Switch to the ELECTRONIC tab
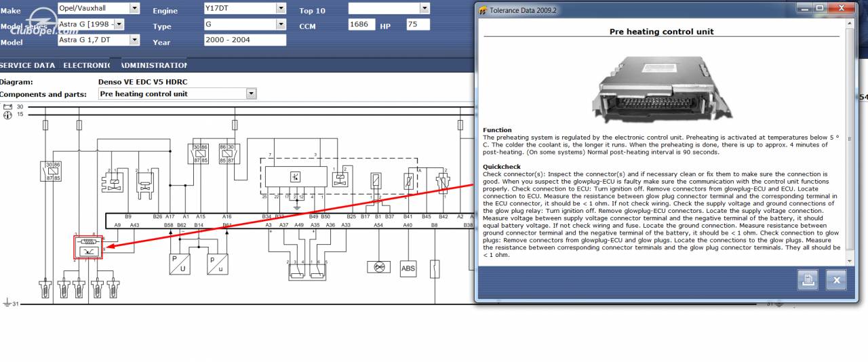The image size is (868, 362). [86, 65]
